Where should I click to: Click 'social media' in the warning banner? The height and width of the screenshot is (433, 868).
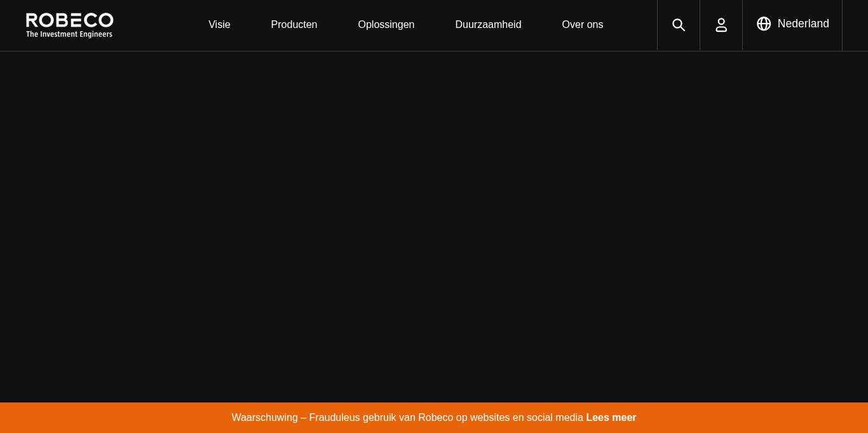tap(555, 418)
